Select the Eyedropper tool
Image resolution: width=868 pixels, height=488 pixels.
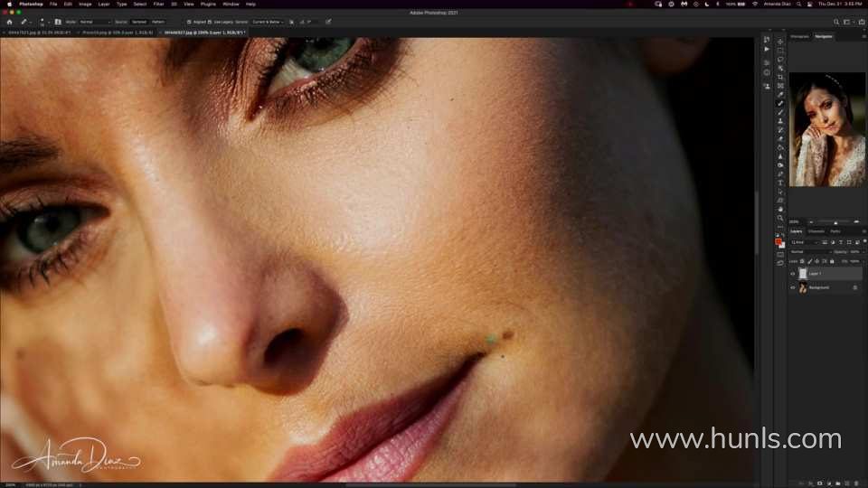click(780, 95)
